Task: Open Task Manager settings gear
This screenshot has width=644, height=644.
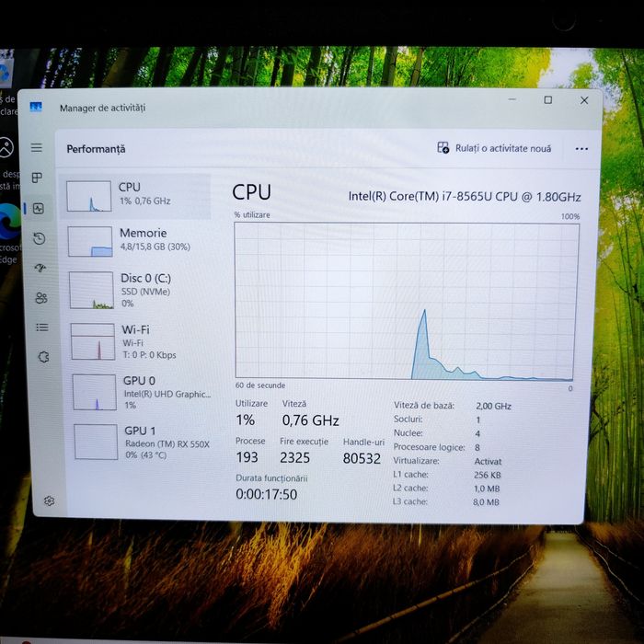Action: pos(49,500)
